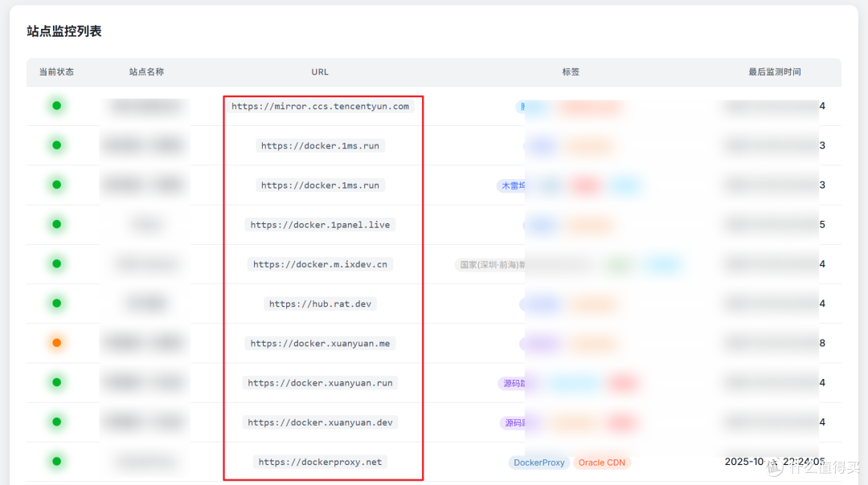Click green status dot for docker.xuanyuan.dev
Viewport: 868px width, 485px height.
[x=56, y=422]
